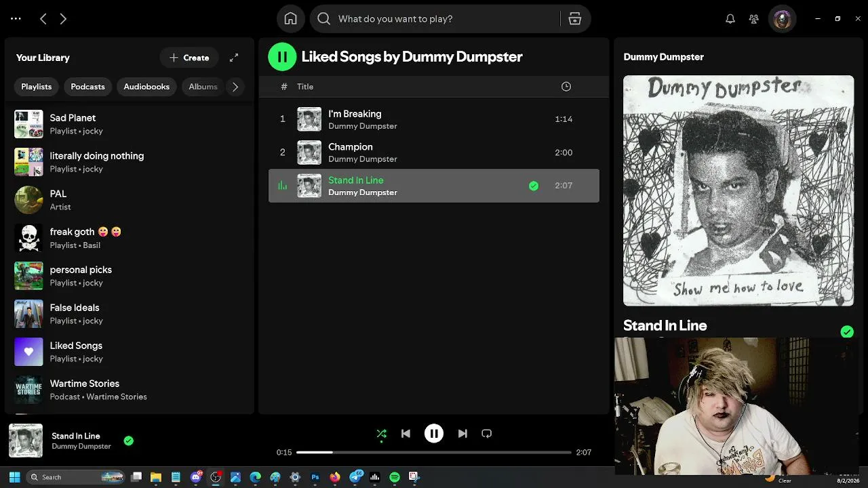This screenshot has height=488, width=868.
Task: Open the notifications bell
Action: click(x=730, y=19)
